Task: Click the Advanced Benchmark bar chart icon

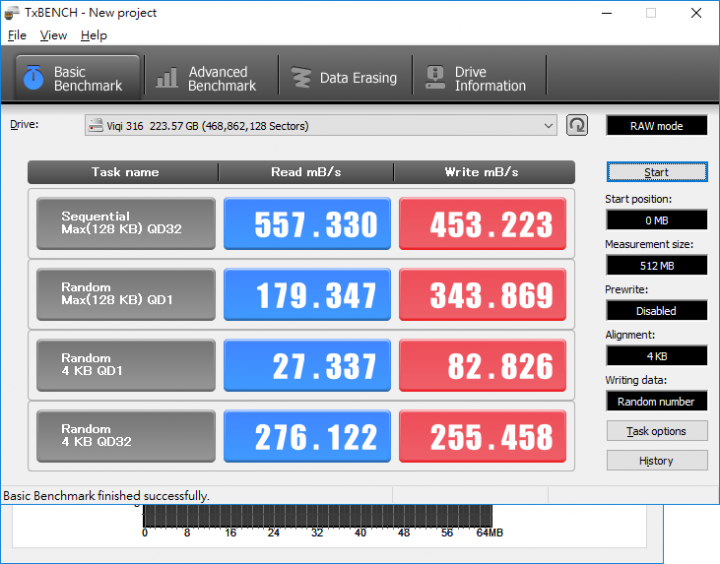Action: coord(166,78)
